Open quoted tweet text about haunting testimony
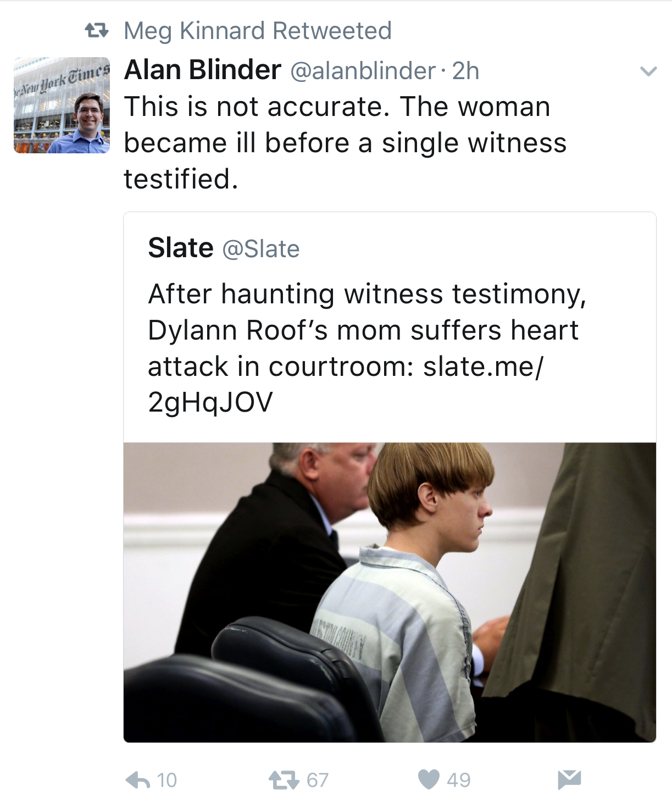The height and width of the screenshot is (810, 672). (368, 348)
